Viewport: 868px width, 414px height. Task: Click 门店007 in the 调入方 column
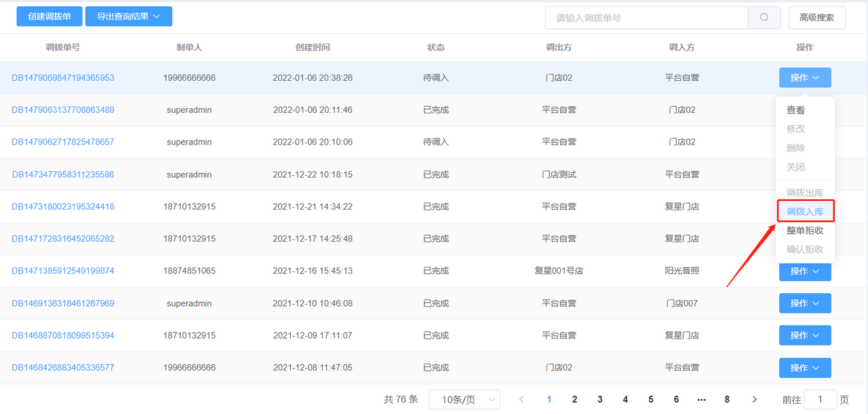tap(682, 303)
